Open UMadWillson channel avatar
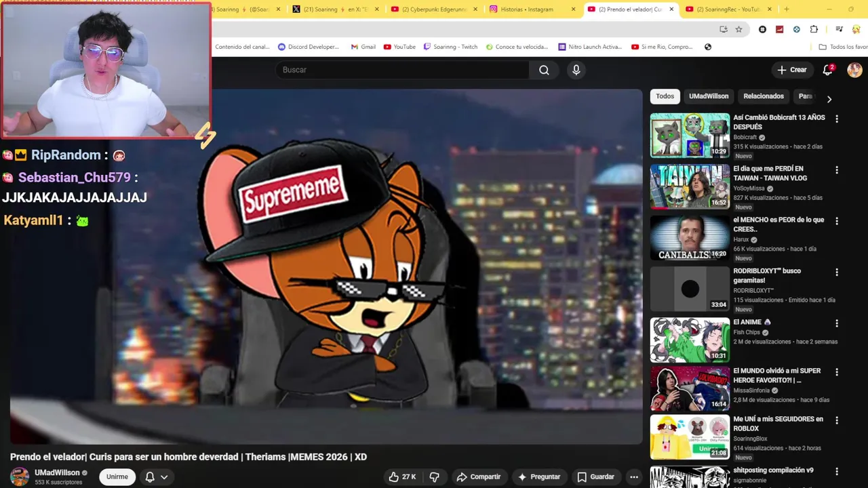This screenshot has width=868, height=488. pos(20,476)
